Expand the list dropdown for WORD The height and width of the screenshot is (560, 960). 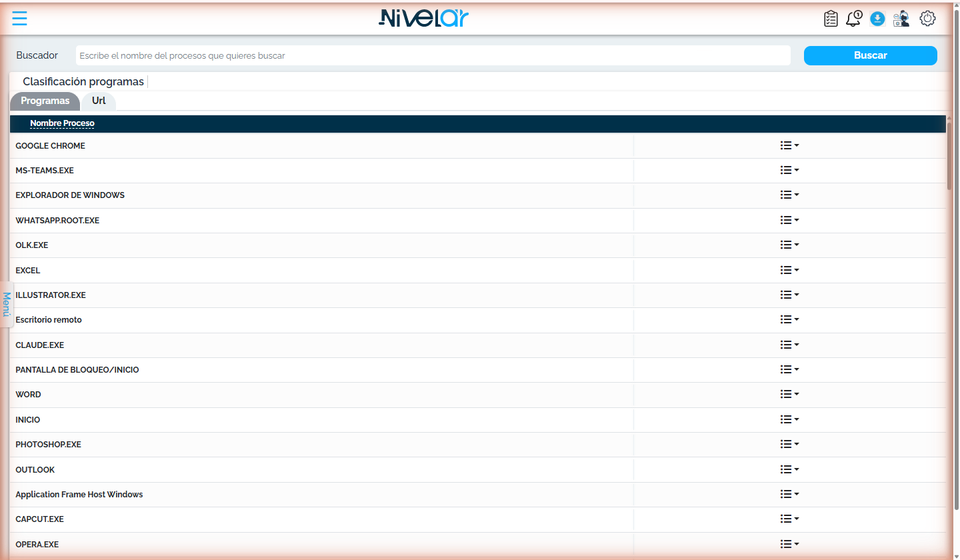coord(789,394)
